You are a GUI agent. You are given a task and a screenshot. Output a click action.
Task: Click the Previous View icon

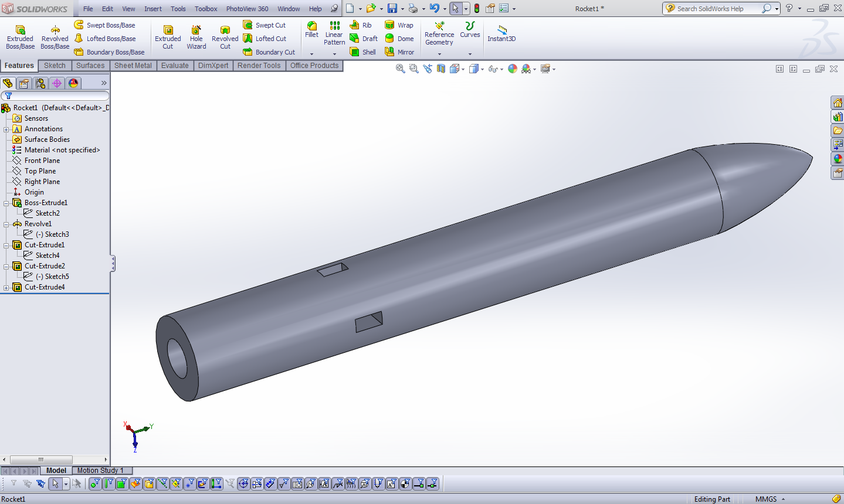(428, 69)
